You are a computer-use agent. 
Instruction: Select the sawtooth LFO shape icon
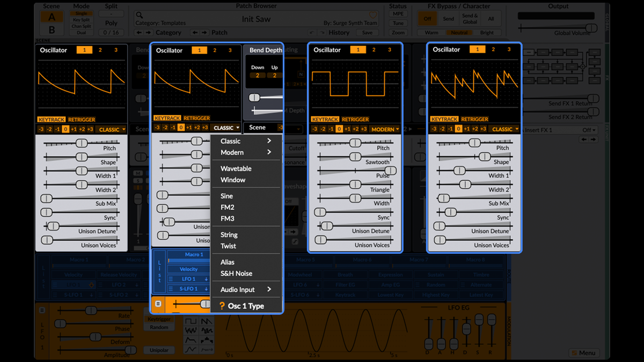click(x=207, y=321)
